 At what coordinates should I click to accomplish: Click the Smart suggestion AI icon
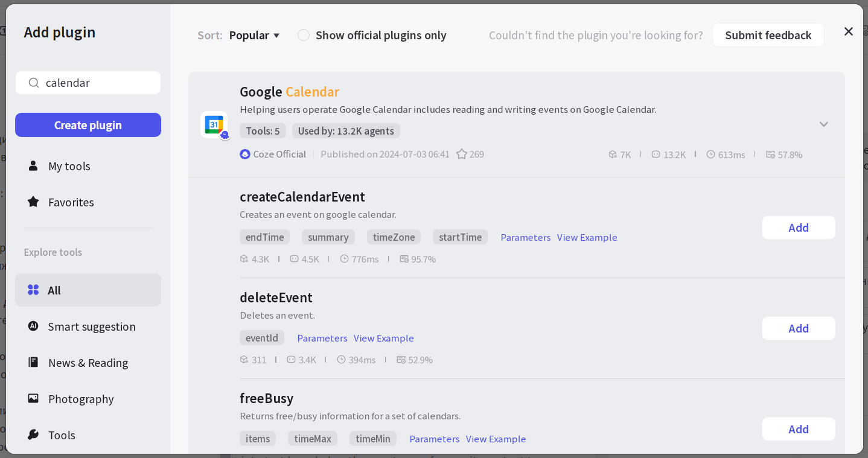click(33, 326)
